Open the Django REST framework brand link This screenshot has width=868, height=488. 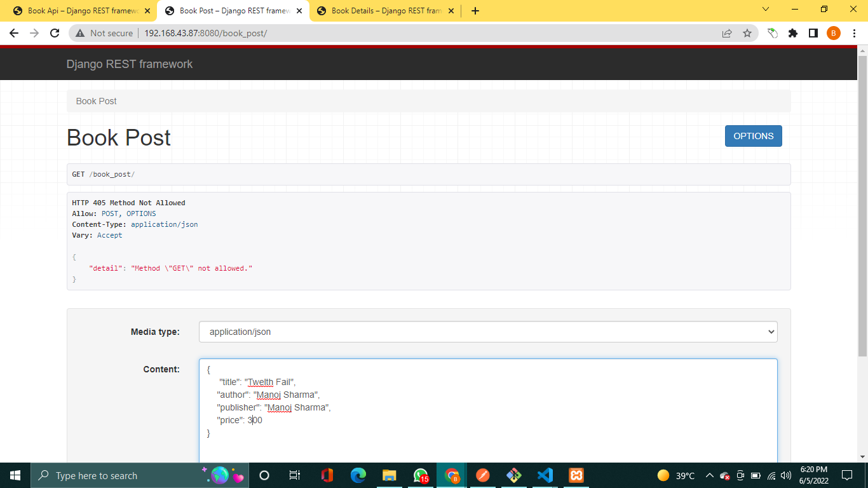pyautogui.click(x=130, y=64)
